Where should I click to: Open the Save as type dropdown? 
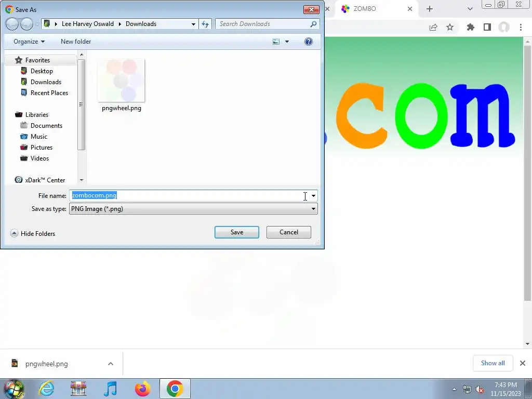193,209
